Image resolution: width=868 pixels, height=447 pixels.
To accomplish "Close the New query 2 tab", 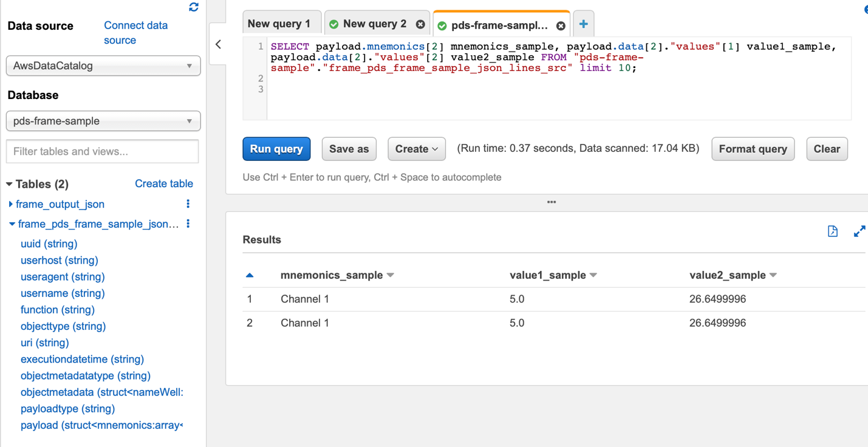I will [x=420, y=24].
